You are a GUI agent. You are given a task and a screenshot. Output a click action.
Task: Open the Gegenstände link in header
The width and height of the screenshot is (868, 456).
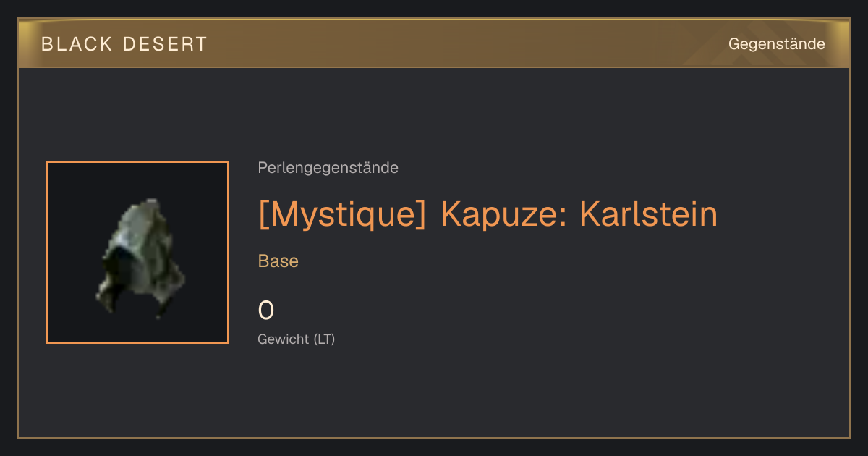point(776,44)
